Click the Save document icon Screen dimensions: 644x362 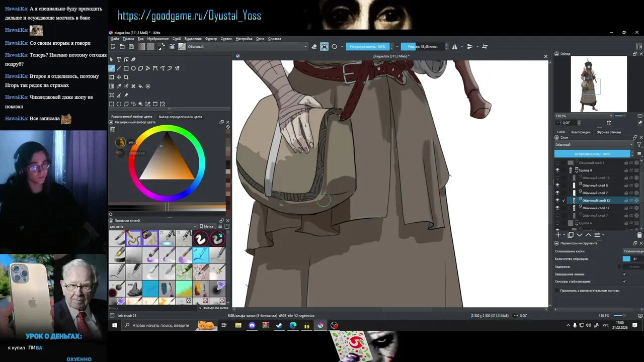point(131,47)
